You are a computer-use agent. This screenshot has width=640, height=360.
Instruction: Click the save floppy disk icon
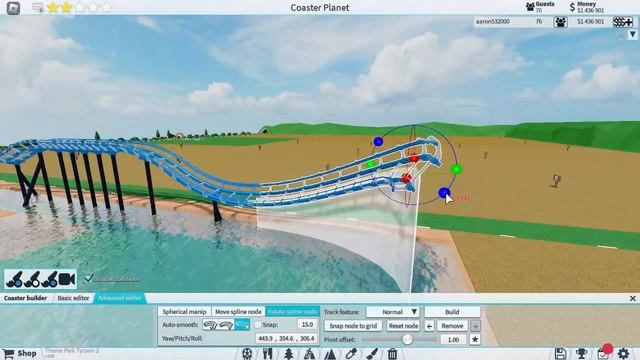[560, 353]
